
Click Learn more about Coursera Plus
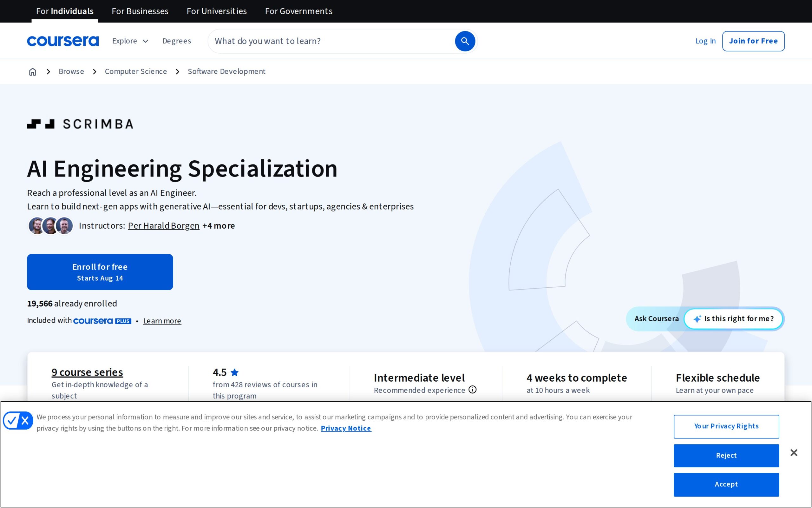[x=162, y=321]
